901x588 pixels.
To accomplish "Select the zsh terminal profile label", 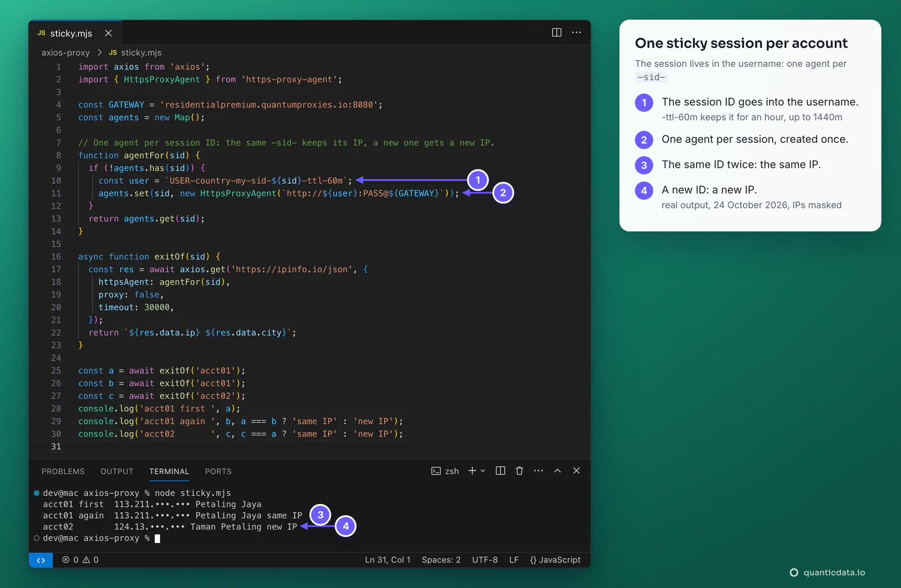I will pos(445,471).
